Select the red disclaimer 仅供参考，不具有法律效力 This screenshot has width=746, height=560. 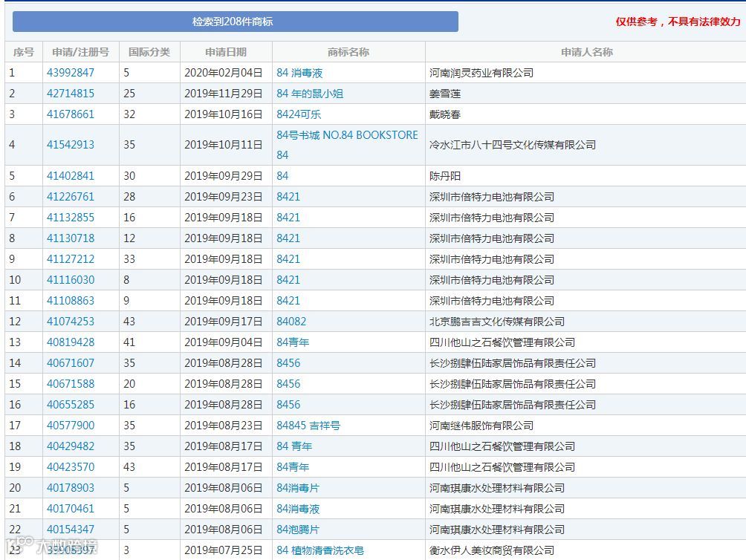pyautogui.click(x=678, y=22)
